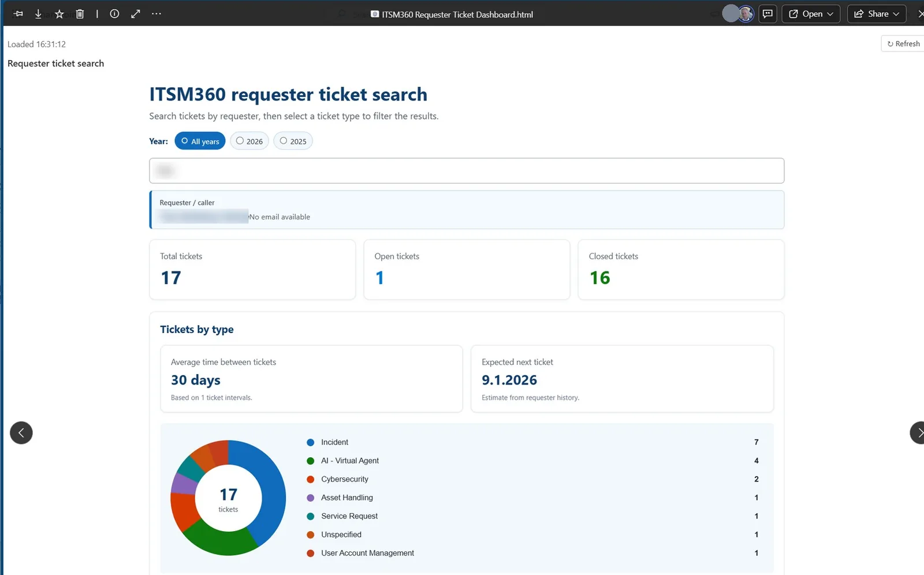Click the Cybersecurity legend row
The image size is (924, 575).
click(532, 479)
